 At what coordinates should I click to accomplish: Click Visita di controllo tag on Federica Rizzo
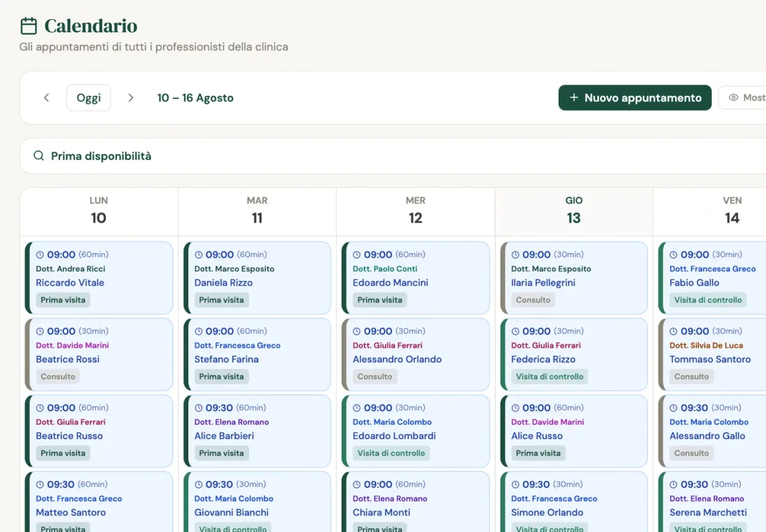pyautogui.click(x=550, y=376)
